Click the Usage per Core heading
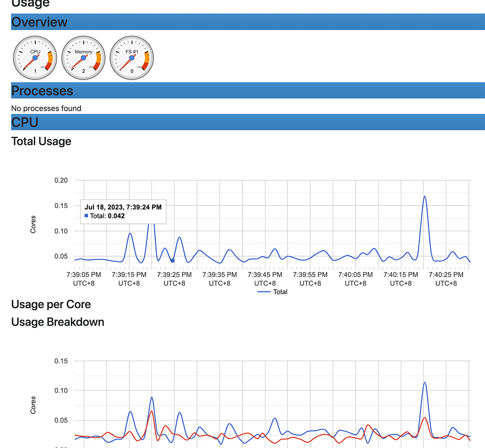 (x=51, y=304)
